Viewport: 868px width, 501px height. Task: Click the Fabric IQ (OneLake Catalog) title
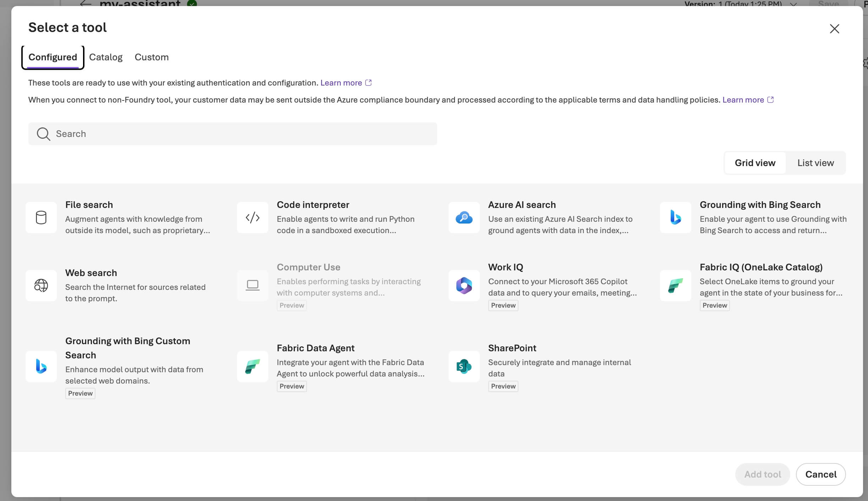[761, 267]
